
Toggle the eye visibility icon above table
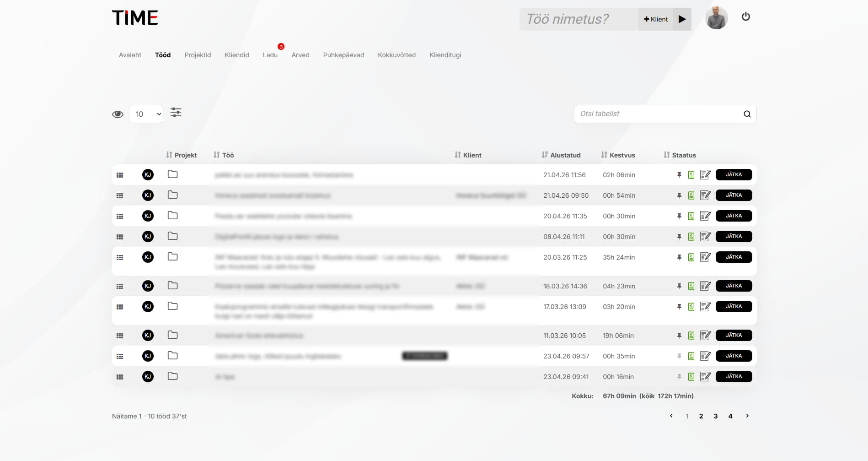(118, 114)
